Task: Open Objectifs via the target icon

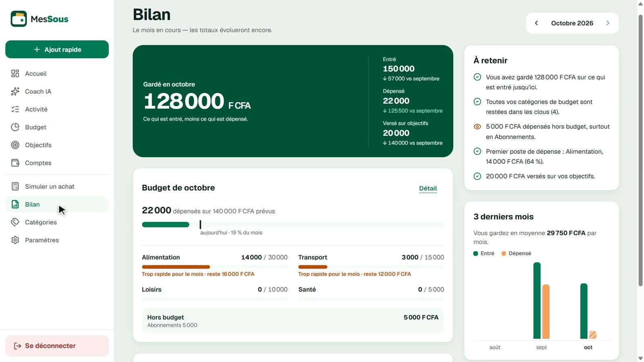Action: click(15, 145)
